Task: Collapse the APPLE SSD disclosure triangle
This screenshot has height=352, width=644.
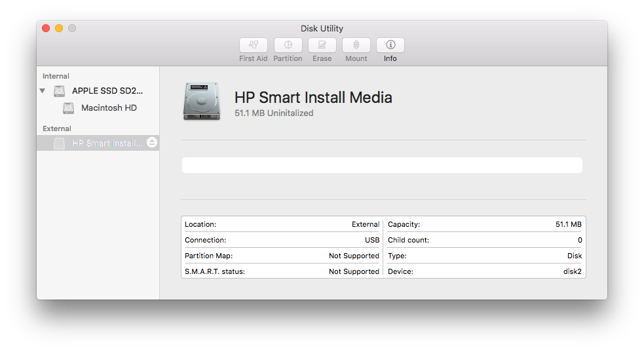Action: [43, 91]
